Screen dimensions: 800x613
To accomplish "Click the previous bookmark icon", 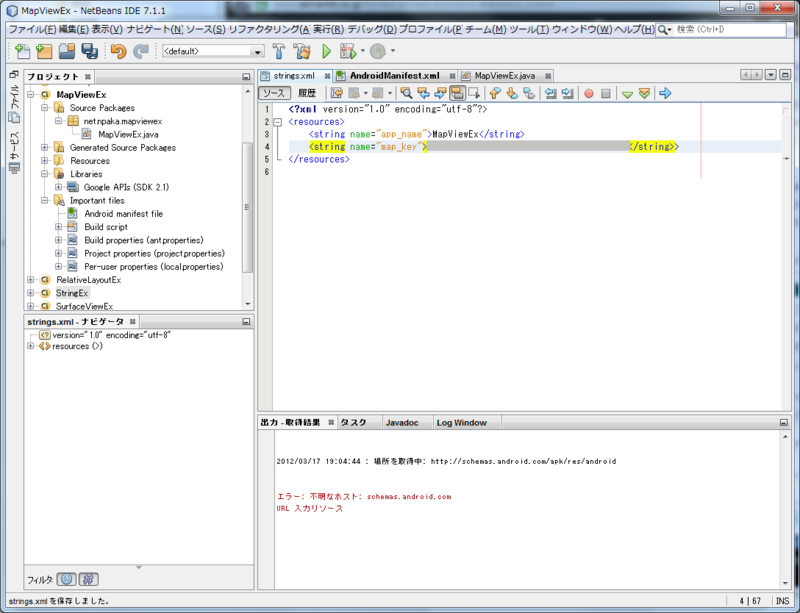I will click(495, 93).
